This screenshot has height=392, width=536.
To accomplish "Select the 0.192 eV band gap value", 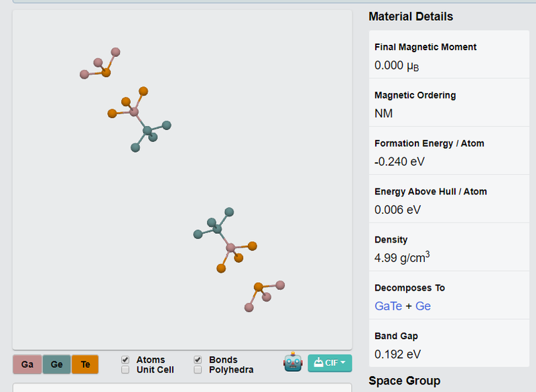I will click(x=397, y=354).
